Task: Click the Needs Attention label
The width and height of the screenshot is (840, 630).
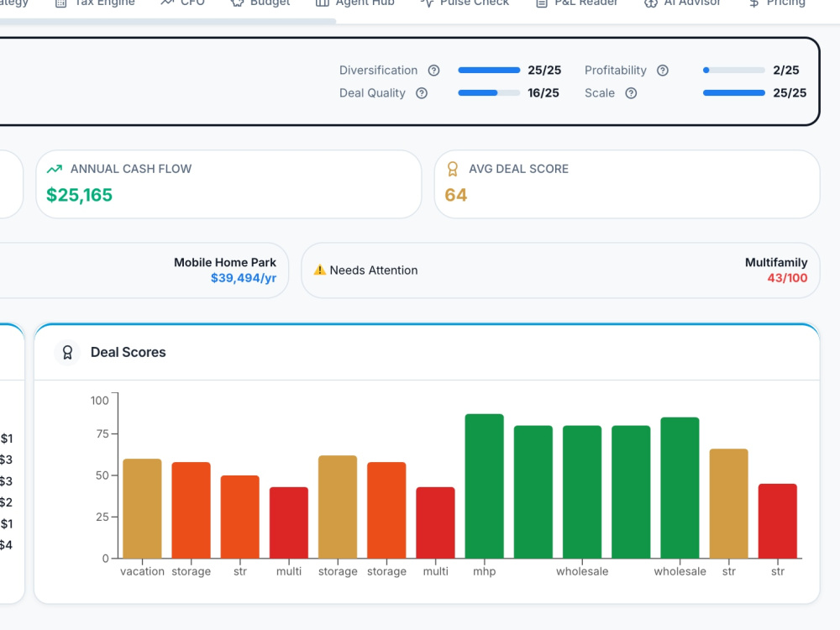Action: point(374,270)
